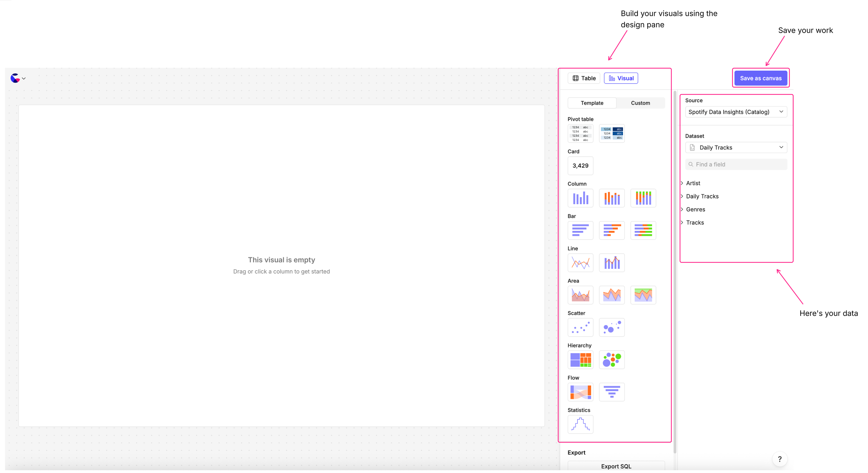
Task: Pick the statistics distribution chart template
Action: tap(580, 425)
